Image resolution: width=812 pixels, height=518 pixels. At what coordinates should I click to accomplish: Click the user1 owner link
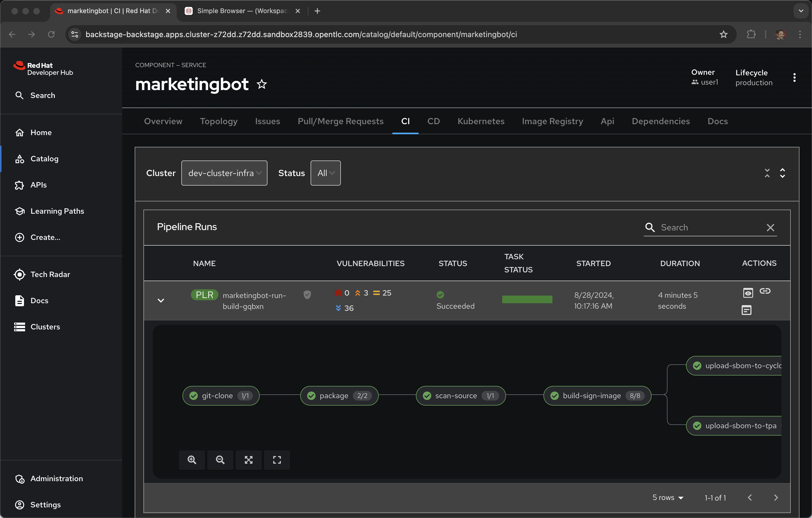tap(709, 82)
